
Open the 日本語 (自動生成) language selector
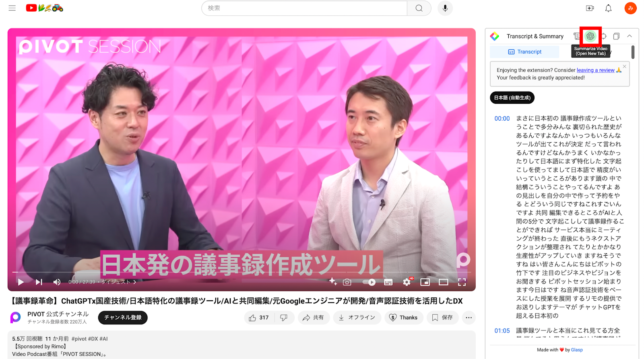pos(512,98)
